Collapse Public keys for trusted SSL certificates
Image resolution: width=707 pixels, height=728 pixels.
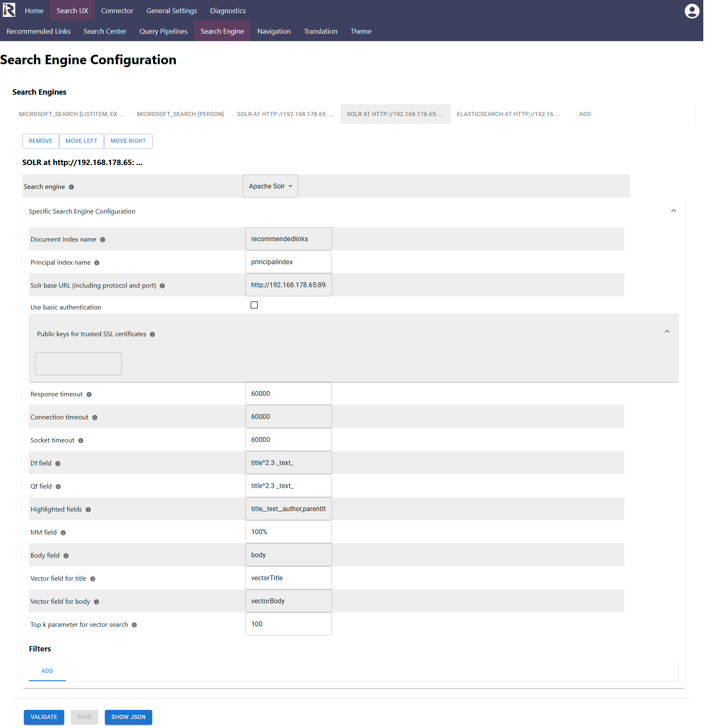(667, 331)
